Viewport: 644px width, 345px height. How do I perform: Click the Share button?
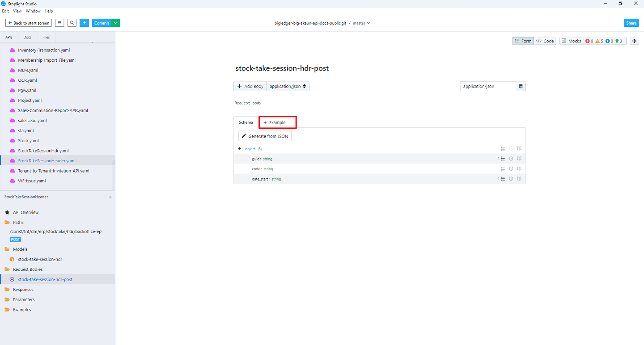[631, 23]
